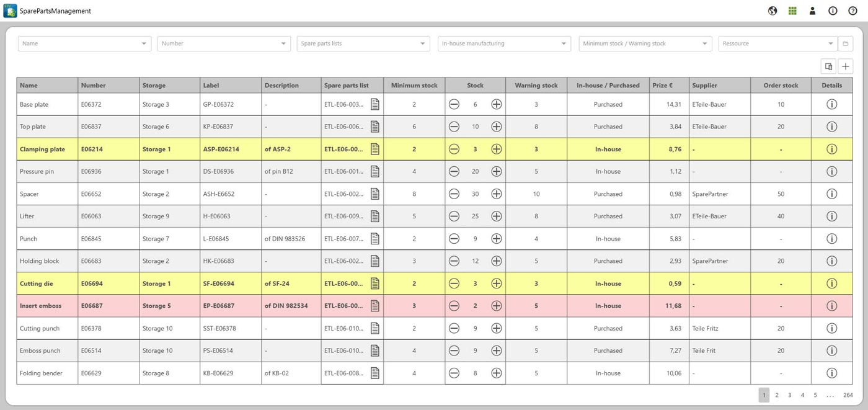Click the folder icon next to Ressource filter
Image resolution: width=868 pixels, height=410 pixels.
pos(845,43)
